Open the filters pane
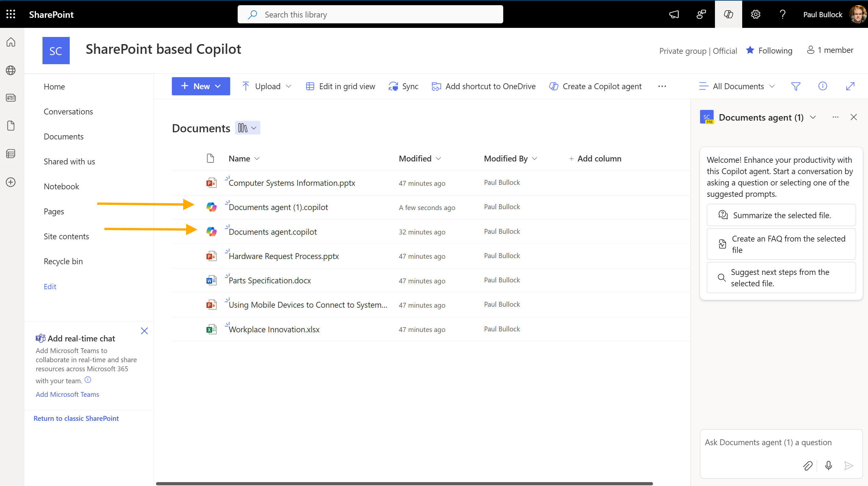Viewport: 868px width, 486px height. (796, 86)
